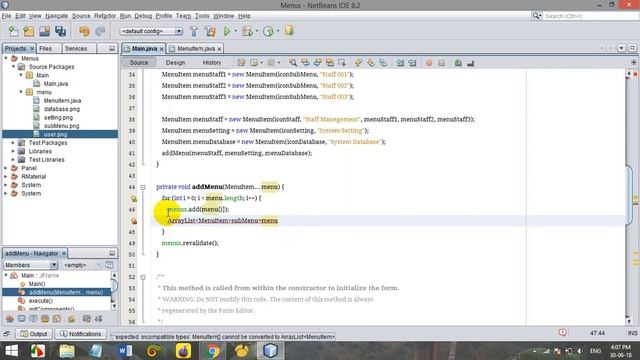Switch to Design view
Image resolution: width=640 pixels, height=360 pixels.
pos(176,63)
